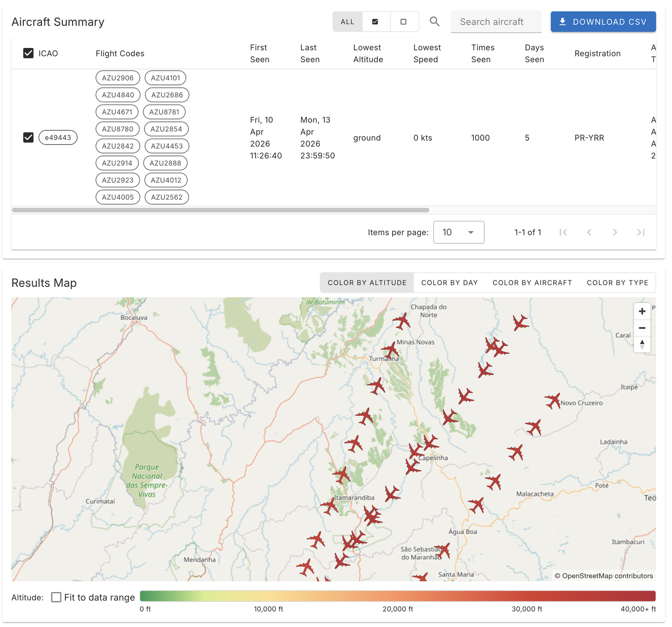Enable Fit to data range checkbox
The image size is (672, 627).
(x=56, y=597)
